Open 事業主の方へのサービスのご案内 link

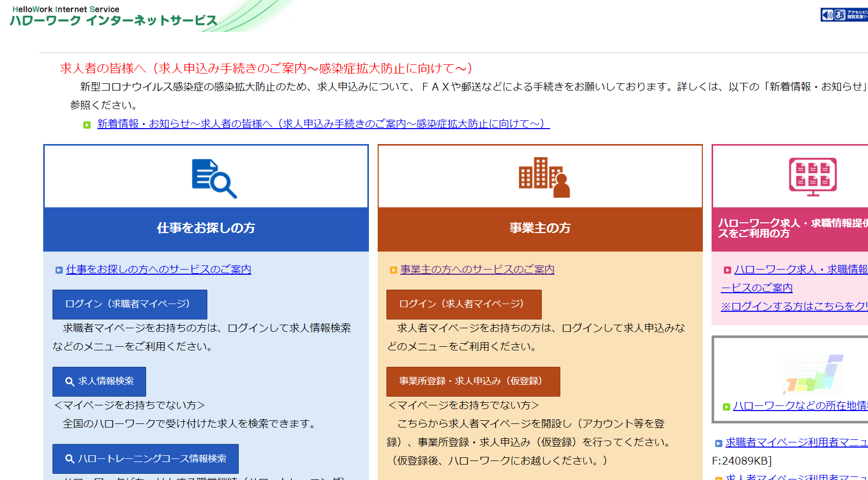(477, 270)
